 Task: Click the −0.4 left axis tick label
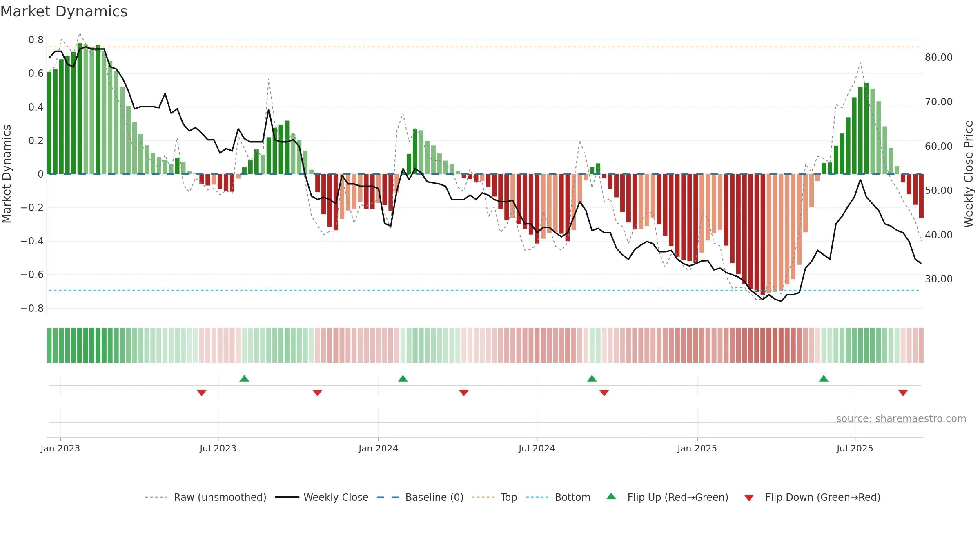pos(32,241)
